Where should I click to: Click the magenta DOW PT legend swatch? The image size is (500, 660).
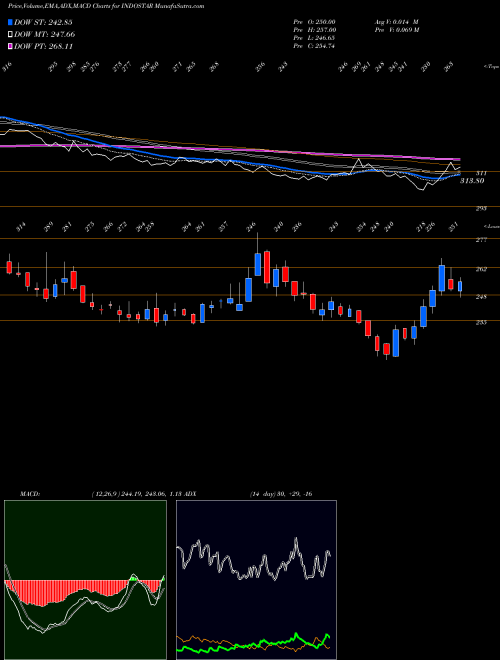10,46
